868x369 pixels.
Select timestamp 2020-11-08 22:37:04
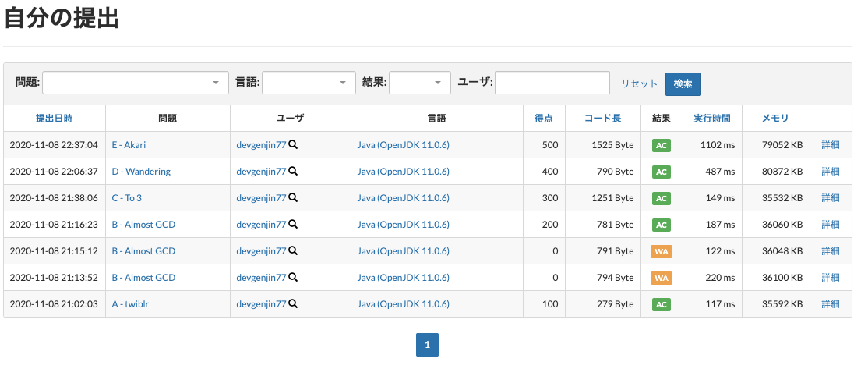[x=54, y=145]
